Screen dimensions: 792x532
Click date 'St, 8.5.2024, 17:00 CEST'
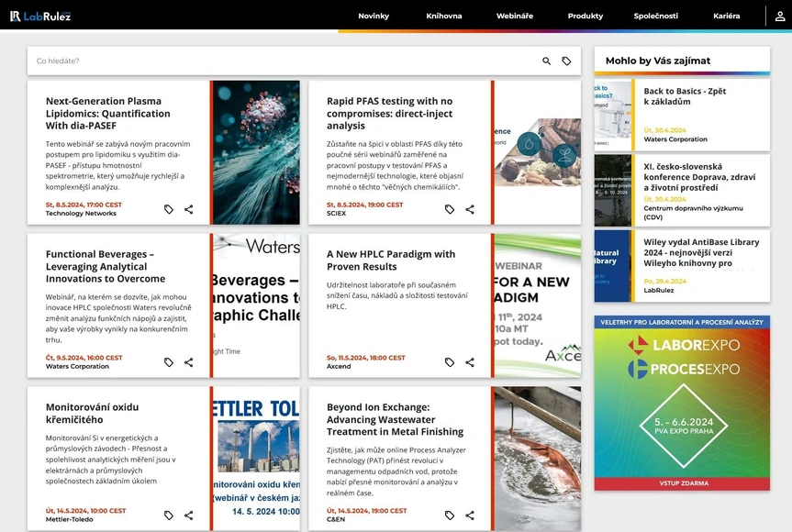click(84, 205)
